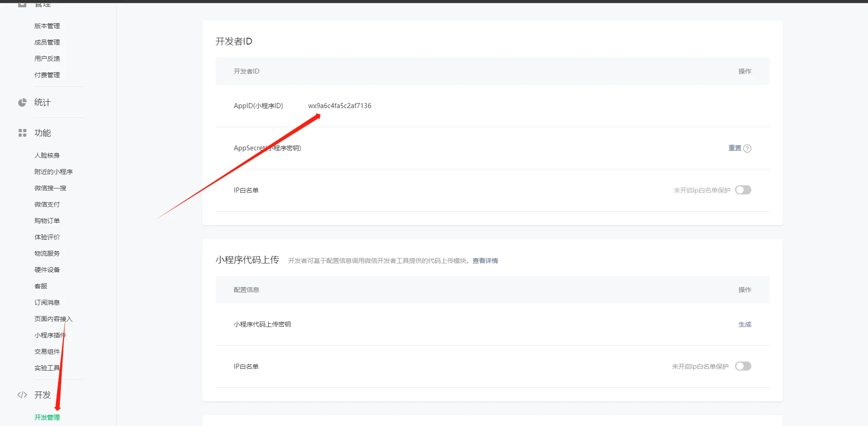Screen dimensions: 868x426
Task: Enable IP whitelist protection under 开发者ID
Action: pos(743,190)
